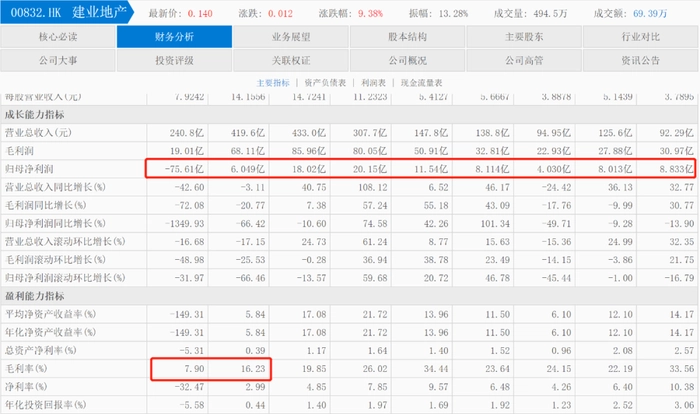This screenshot has height=414, width=700.
Task: Open the 股本结构 tab
Action: coord(407,37)
